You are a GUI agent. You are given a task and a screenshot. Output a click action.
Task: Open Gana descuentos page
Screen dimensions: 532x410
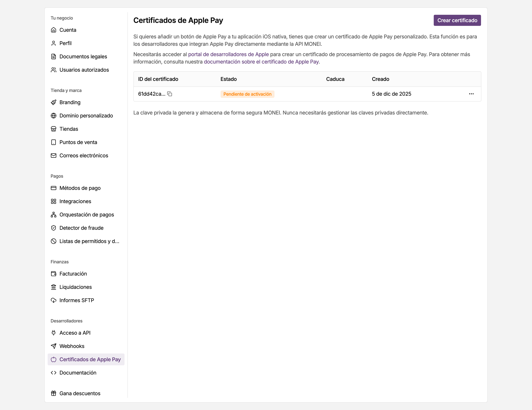(86, 393)
